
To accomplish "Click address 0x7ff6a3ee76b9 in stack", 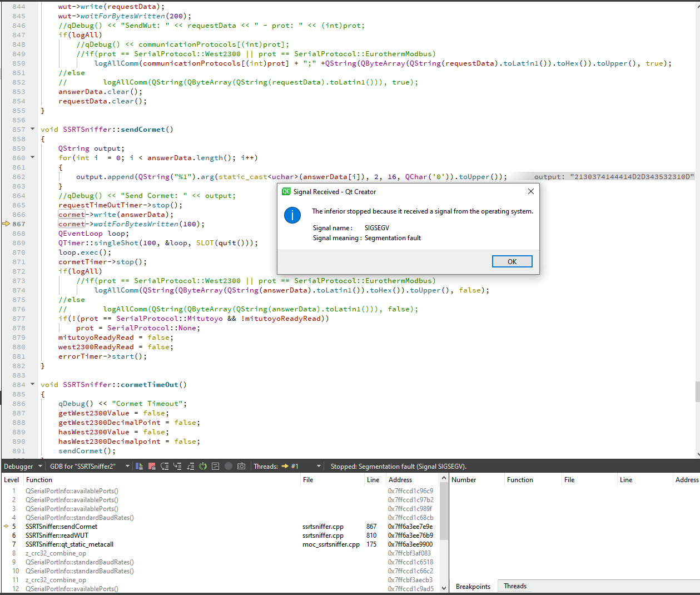I will (x=410, y=535).
